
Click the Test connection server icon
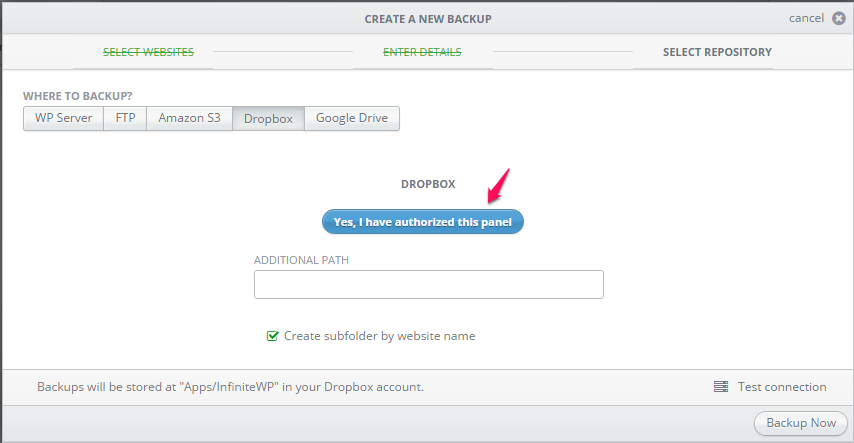tap(721, 387)
